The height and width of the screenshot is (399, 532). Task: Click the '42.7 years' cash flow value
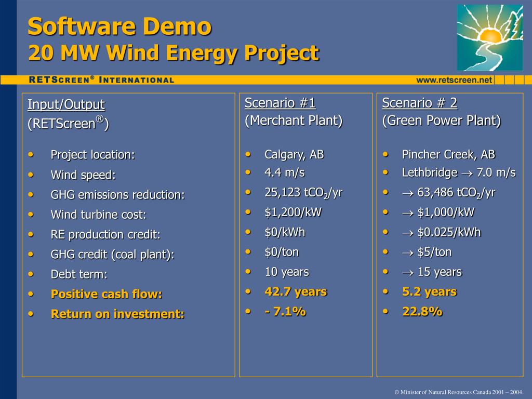click(296, 292)
